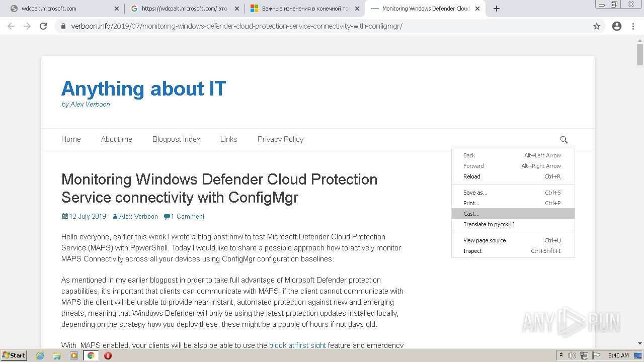Open the media player taskbar icon
The image size is (644, 362).
74,355
